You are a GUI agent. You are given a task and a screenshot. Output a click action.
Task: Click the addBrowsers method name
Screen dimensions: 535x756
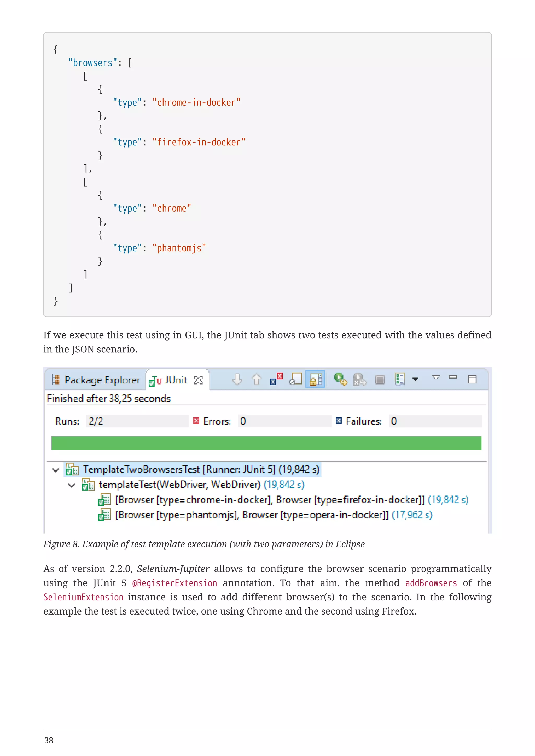click(x=431, y=583)
